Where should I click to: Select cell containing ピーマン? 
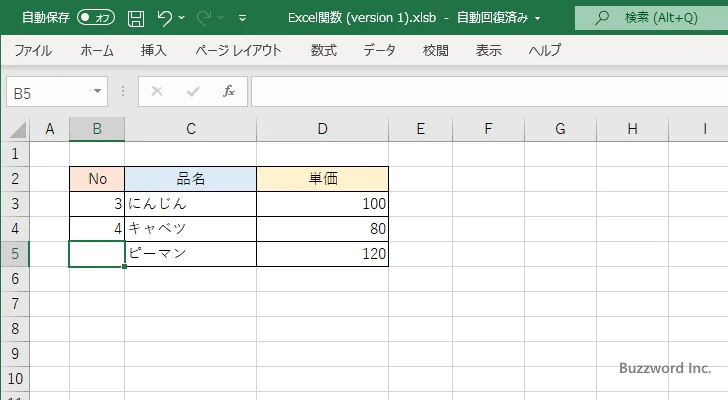click(191, 254)
